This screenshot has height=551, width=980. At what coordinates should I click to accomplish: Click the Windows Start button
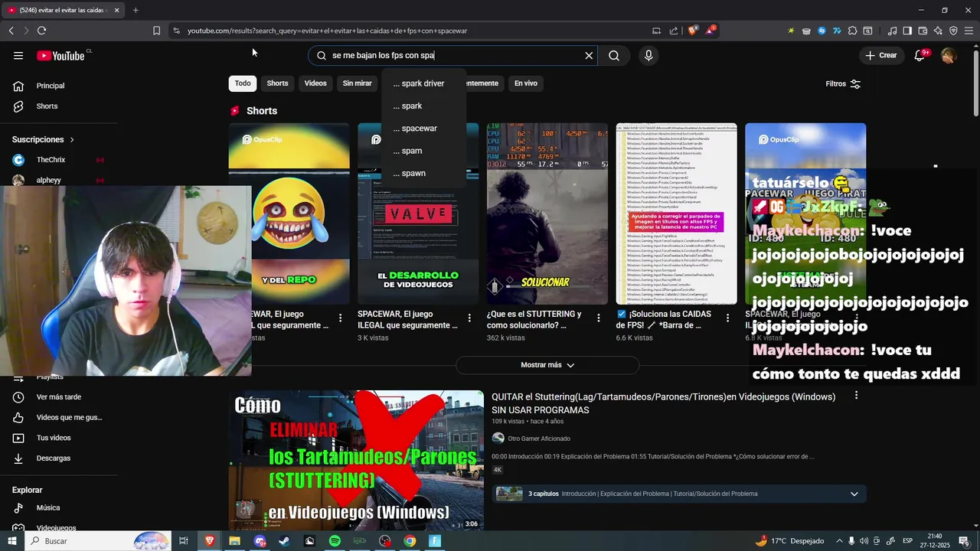11,541
